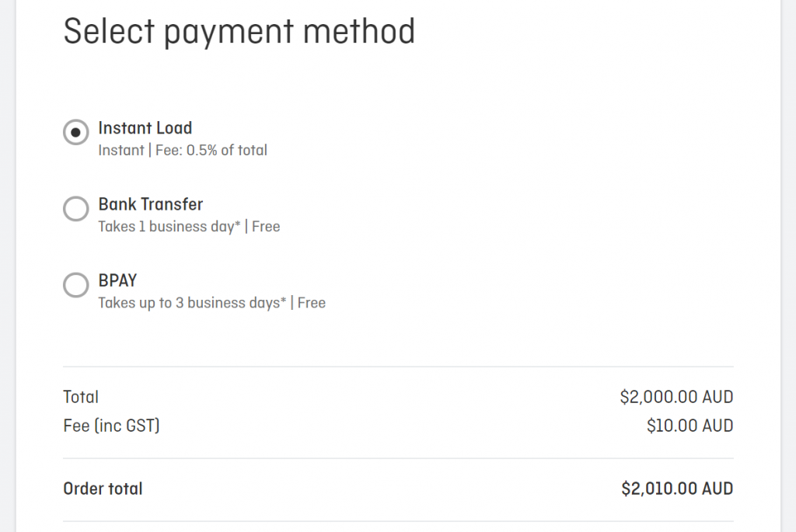Click the "Instant Load" option label

coord(145,128)
